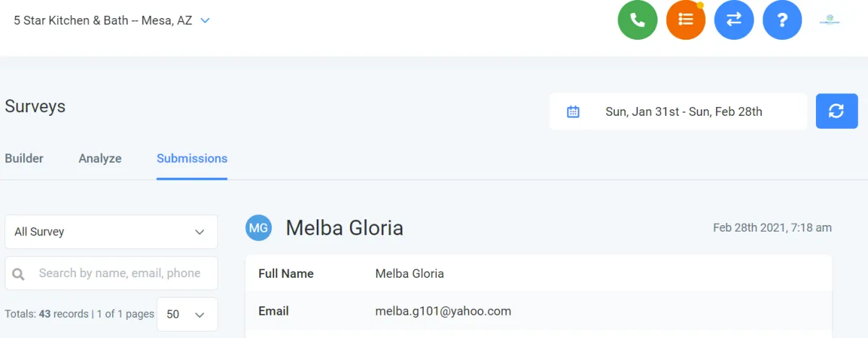Click the search by name, email, phone field

click(111, 273)
